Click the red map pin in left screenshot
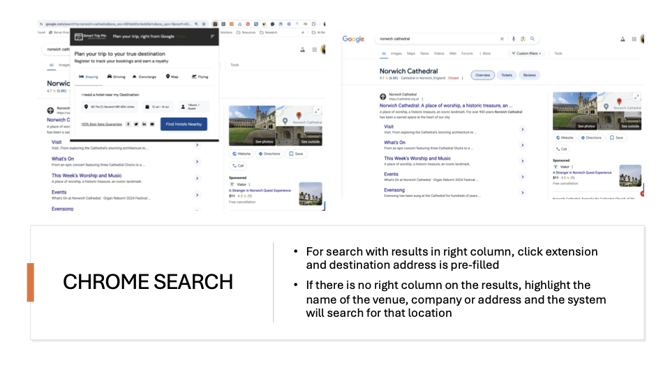 [x=299, y=115]
